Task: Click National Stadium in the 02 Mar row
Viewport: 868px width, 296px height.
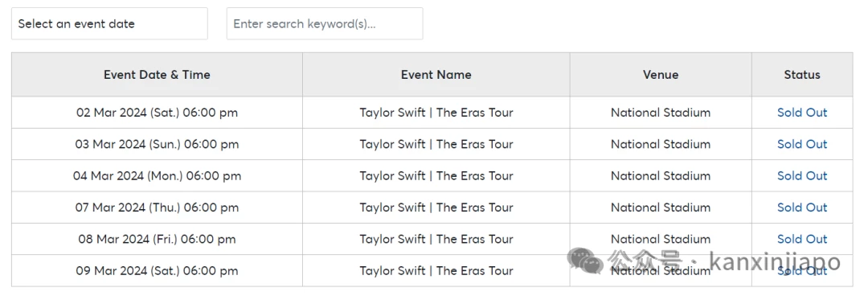Action: pyautogui.click(x=661, y=113)
